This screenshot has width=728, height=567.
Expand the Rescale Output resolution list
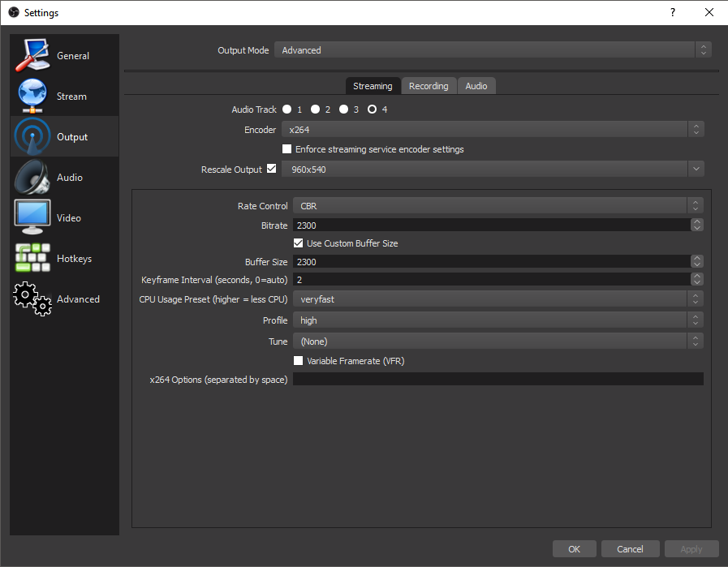696,169
